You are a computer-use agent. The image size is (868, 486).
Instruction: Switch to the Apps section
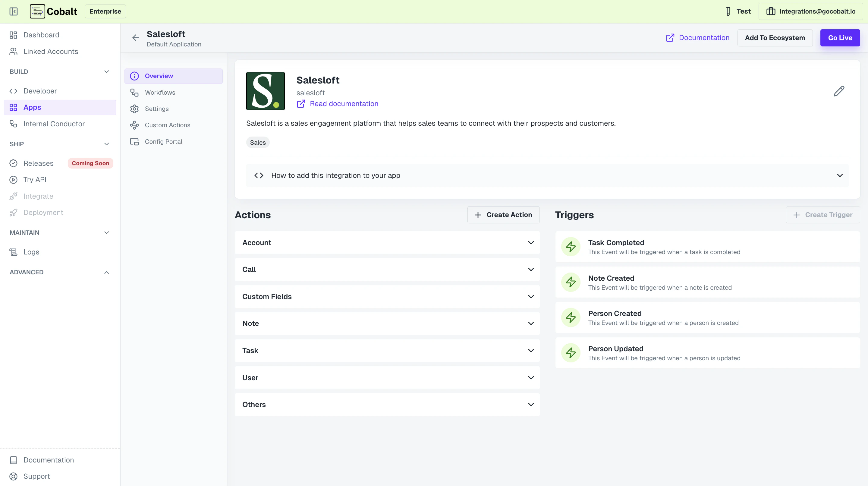(x=32, y=107)
